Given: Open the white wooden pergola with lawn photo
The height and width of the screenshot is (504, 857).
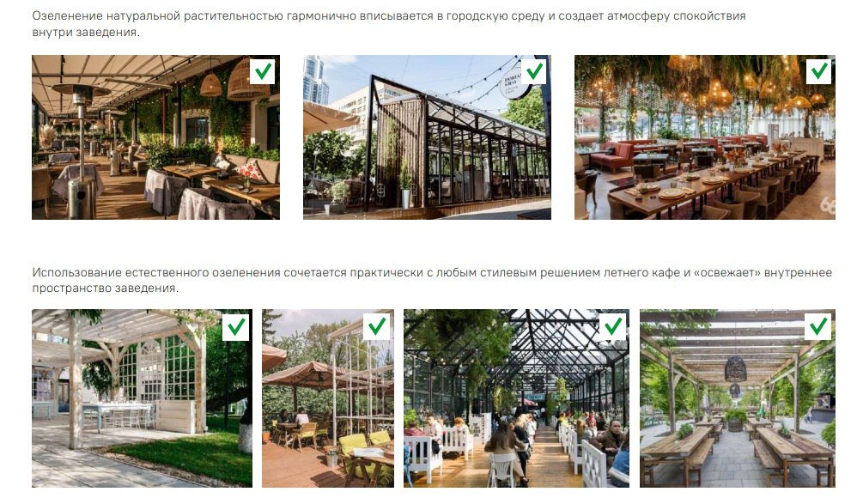Looking at the screenshot, I should point(142,398).
